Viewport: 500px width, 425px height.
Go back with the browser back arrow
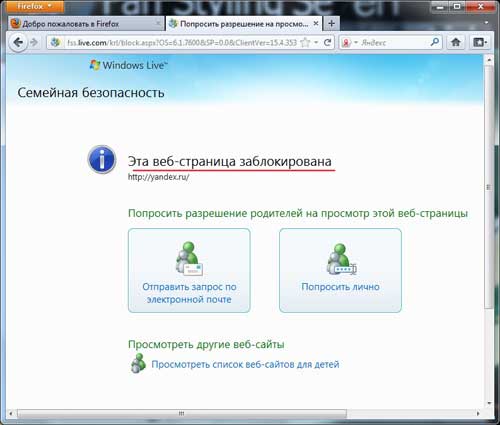(x=18, y=42)
